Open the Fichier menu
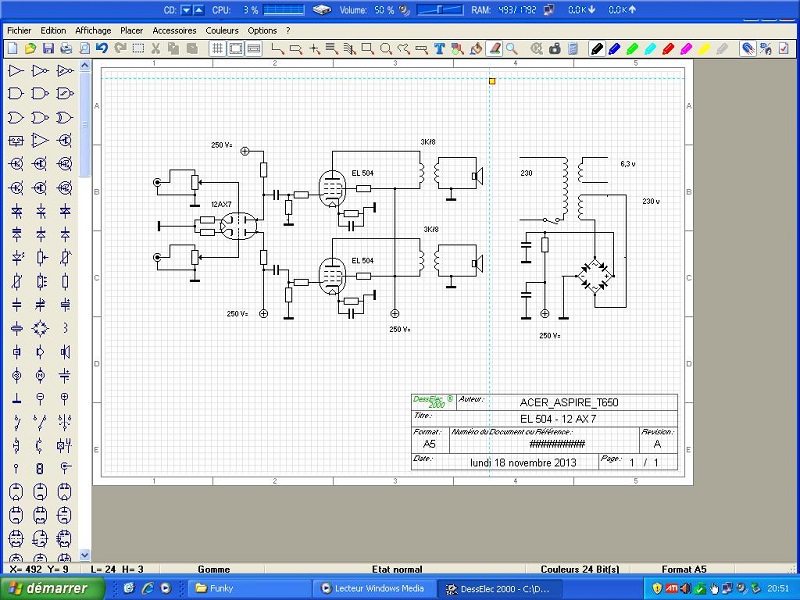 (x=19, y=31)
